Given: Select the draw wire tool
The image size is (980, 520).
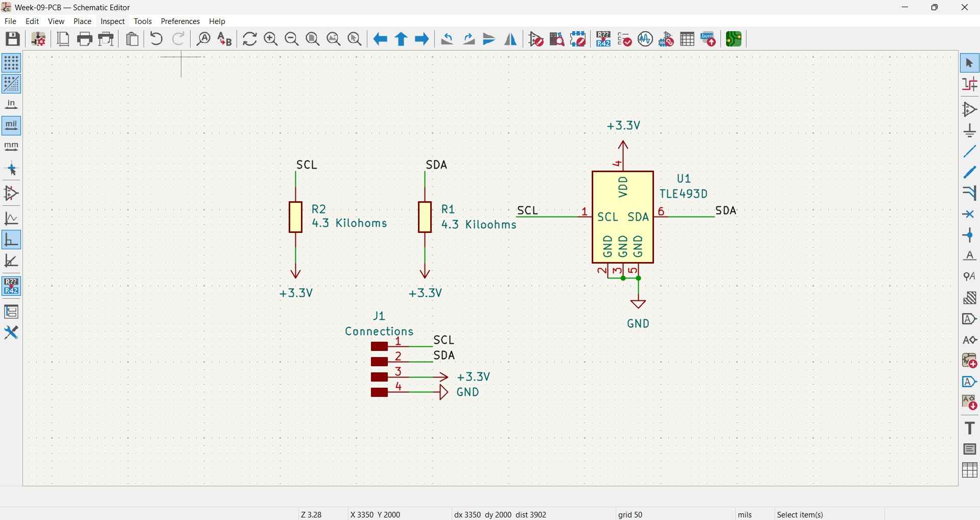Looking at the screenshot, I should [970, 152].
